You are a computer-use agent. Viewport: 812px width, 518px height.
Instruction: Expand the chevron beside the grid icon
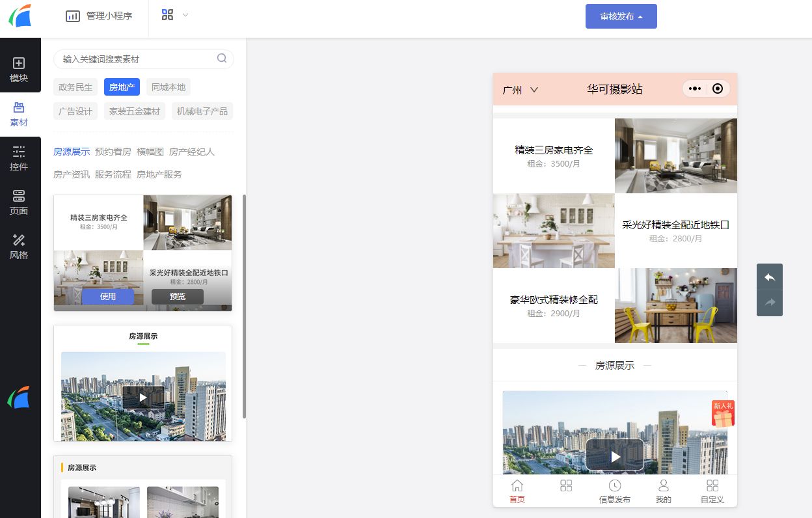(185, 15)
